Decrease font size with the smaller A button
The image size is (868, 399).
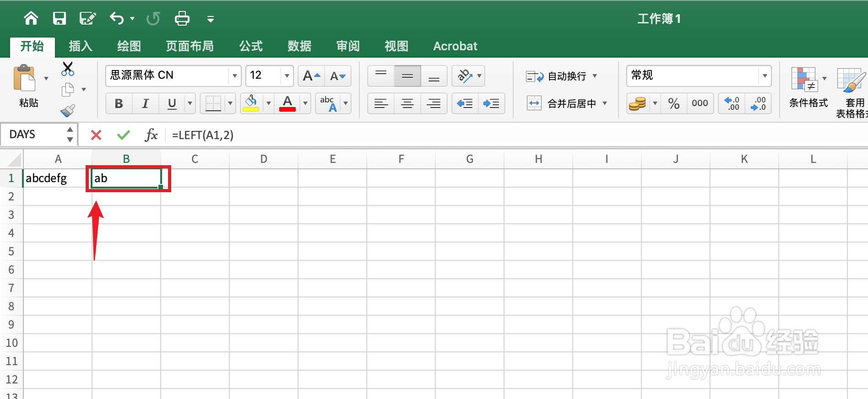[x=338, y=76]
